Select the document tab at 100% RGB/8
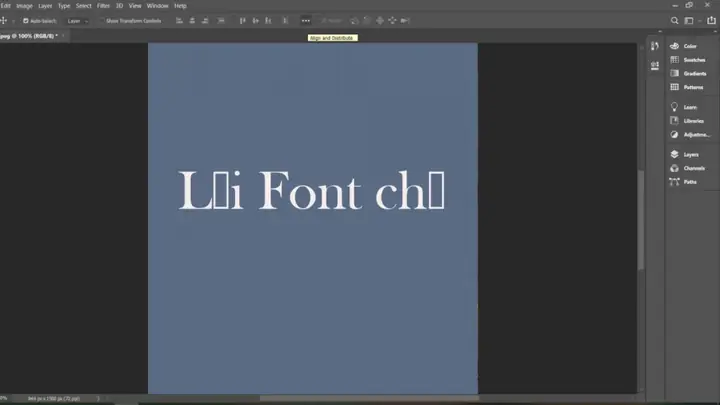 [30, 36]
